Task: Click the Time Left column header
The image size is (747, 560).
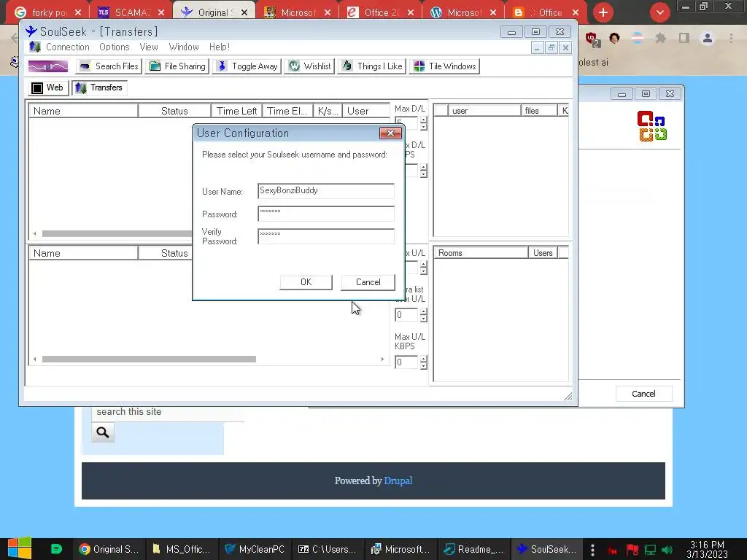Action: (x=237, y=111)
